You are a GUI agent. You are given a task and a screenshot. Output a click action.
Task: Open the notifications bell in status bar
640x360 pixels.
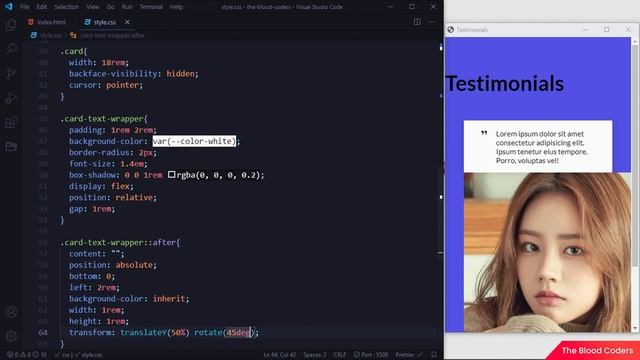[434, 355]
